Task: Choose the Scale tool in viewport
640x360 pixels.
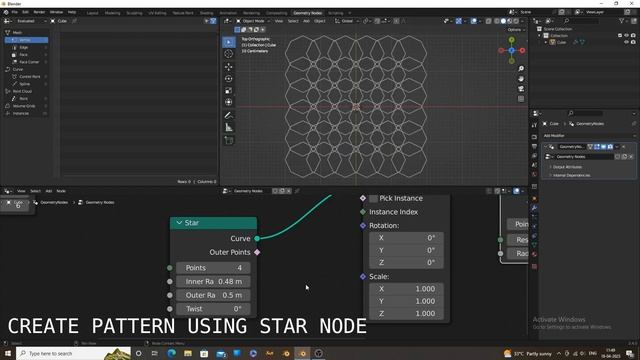Action: coord(229,91)
